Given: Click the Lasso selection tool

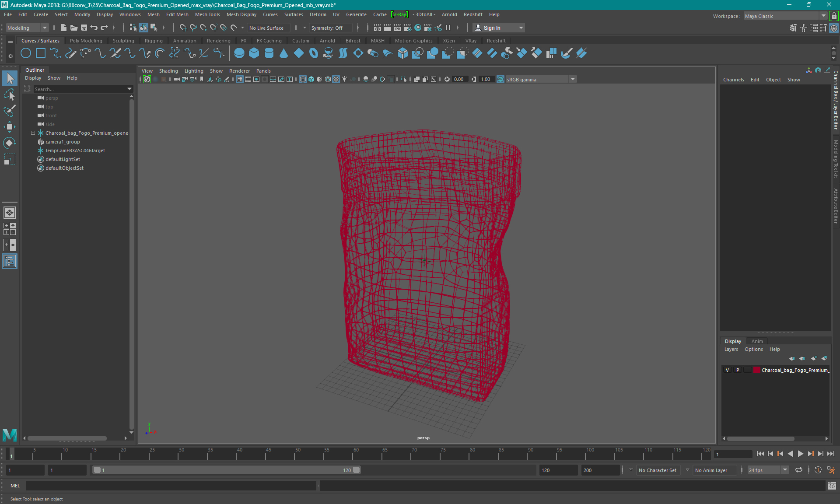Looking at the screenshot, I should pyautogui.click(x=10, y=109).
